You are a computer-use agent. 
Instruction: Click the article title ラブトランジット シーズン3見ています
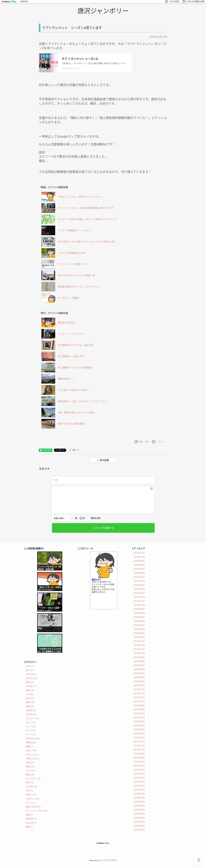[x=72, y=28]
